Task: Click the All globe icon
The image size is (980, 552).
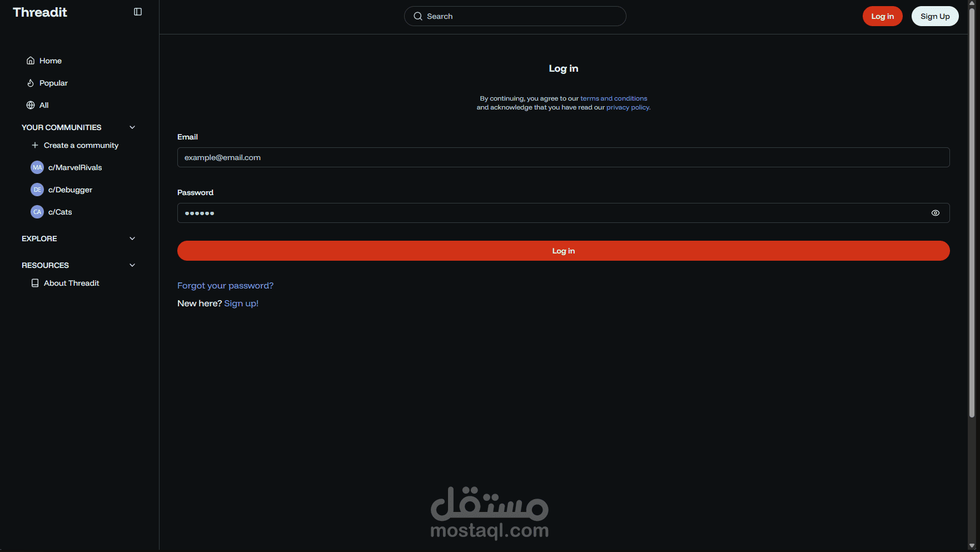Action: [31, 105]
